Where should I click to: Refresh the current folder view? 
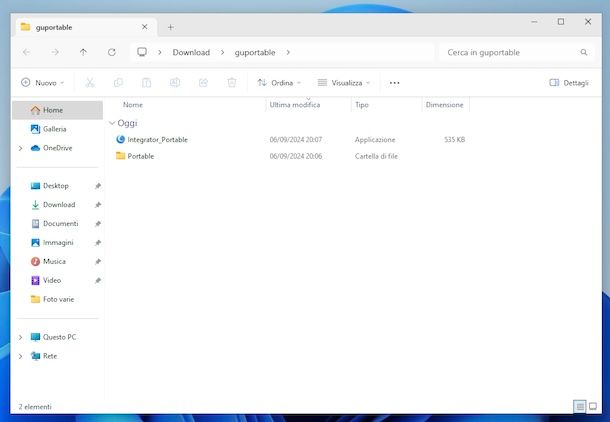112,52
